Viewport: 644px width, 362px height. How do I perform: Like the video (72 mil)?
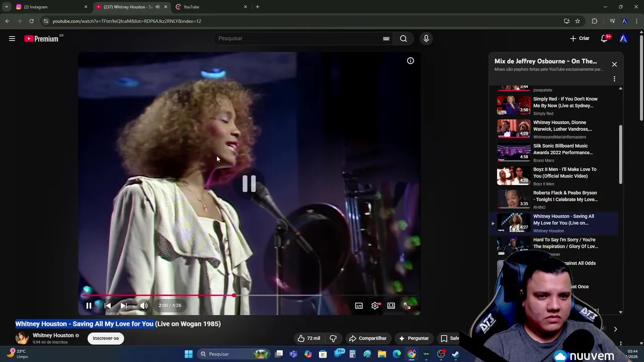tap(309, 338)
